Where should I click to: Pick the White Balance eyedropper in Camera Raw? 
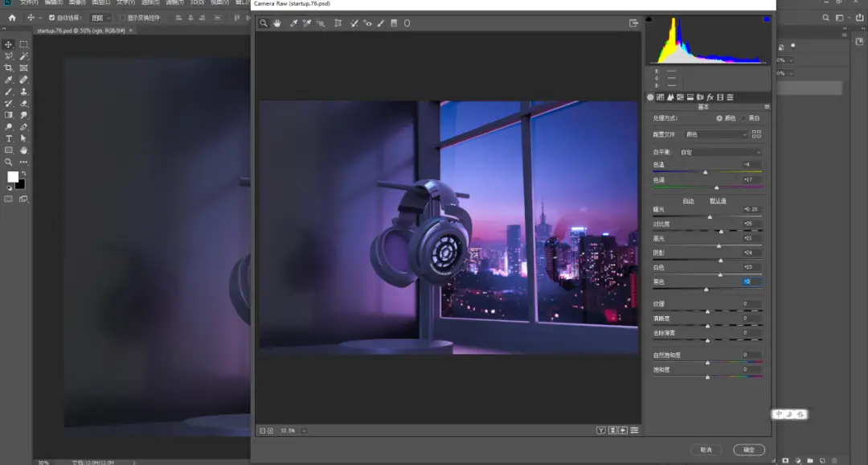(294, 23)
